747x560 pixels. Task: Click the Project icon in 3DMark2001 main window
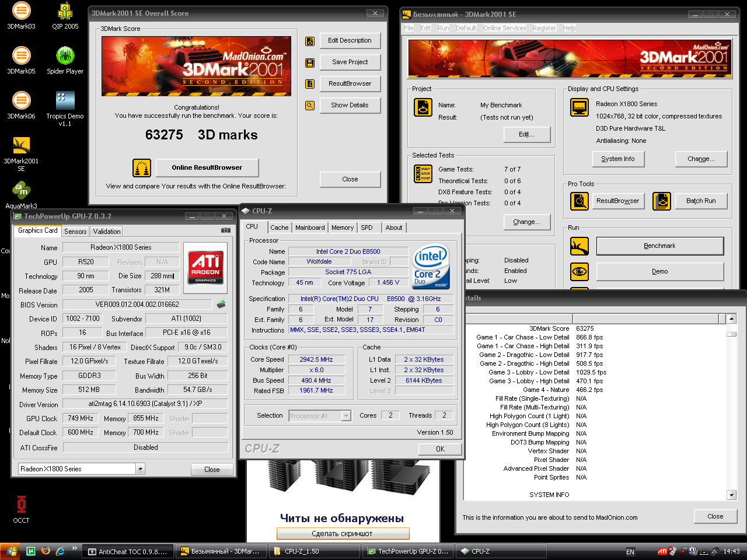tap(423, 107)
